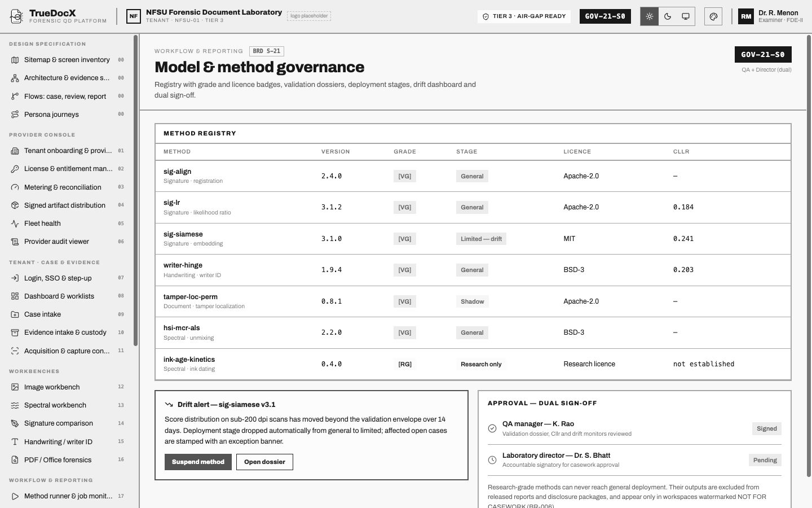Open Metering & reconciliation gauge icon
Image resolution: width=812 pixels, height=508 pixels.
pyautogui.click(x=15, y=187)
